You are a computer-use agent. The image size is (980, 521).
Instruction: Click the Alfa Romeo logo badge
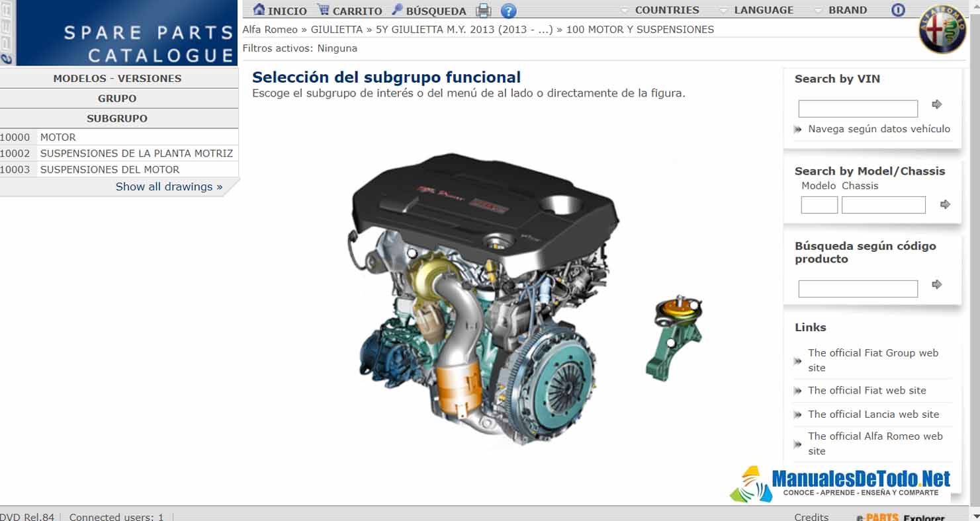pos(942,30)
